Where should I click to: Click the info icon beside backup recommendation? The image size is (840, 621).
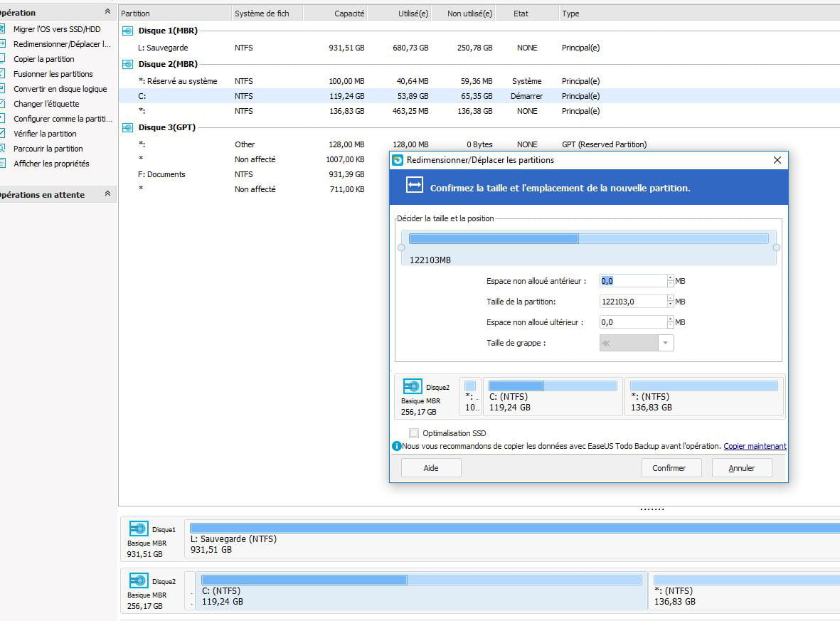[x=397, y=446]
